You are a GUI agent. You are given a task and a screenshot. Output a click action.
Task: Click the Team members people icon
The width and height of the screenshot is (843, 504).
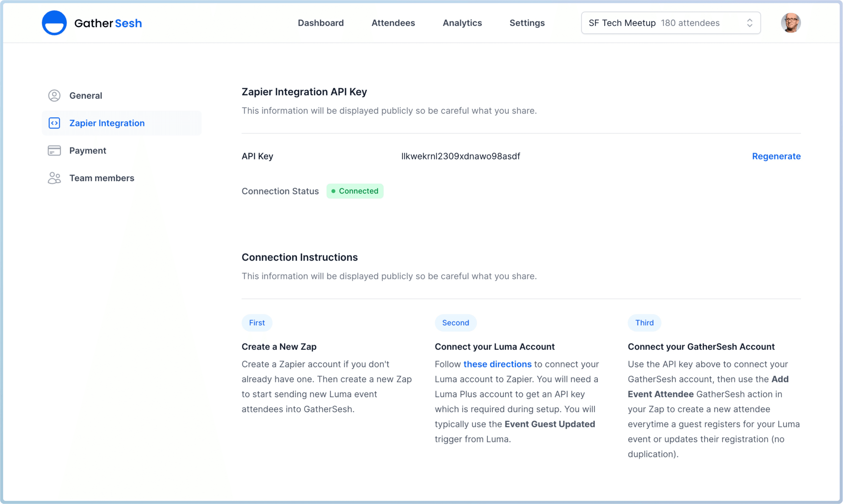click(x=54, y=178)
